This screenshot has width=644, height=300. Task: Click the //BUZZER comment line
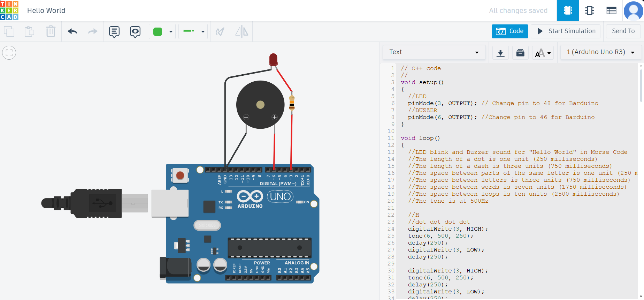pos(422,110)
